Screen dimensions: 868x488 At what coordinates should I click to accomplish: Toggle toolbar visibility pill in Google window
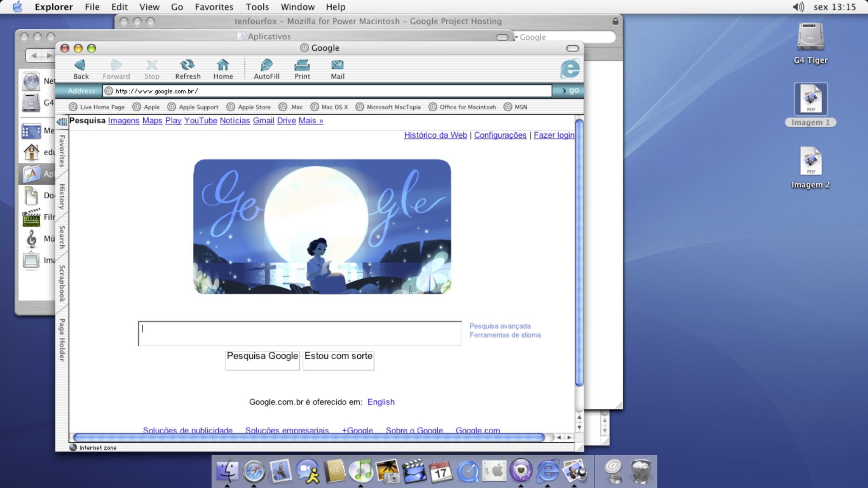572,48
